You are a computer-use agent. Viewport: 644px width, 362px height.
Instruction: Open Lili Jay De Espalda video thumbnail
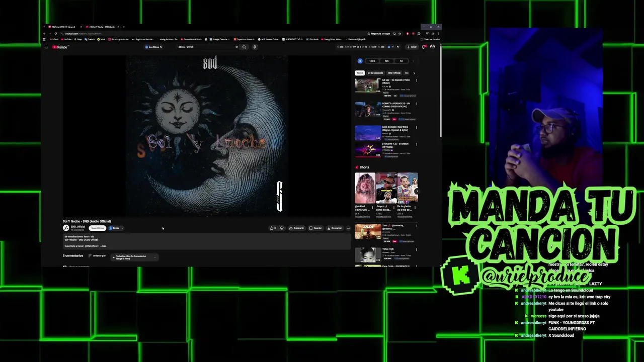pos(368,85)
